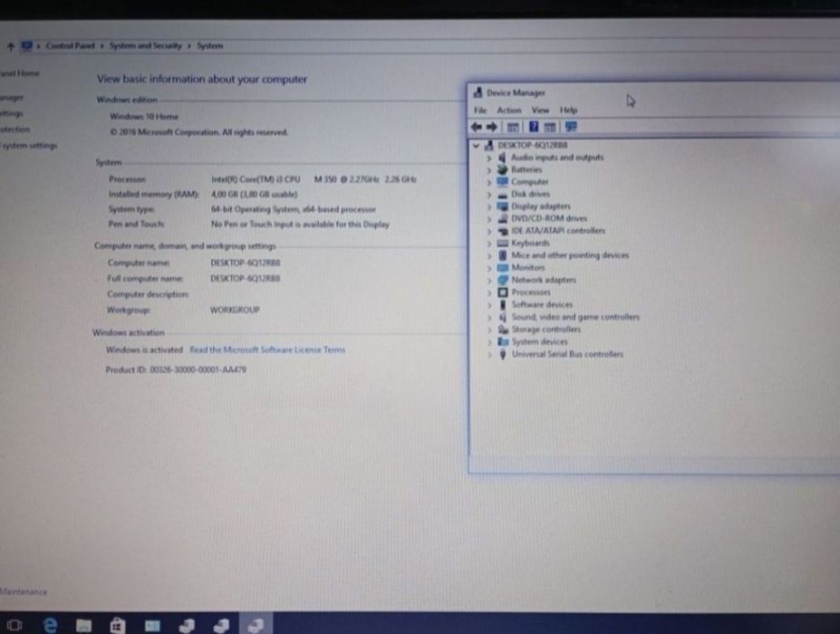Expand IDE ATA/ATAPI controllers
This screenshot has width=840, height=634.
coord(488,231)
